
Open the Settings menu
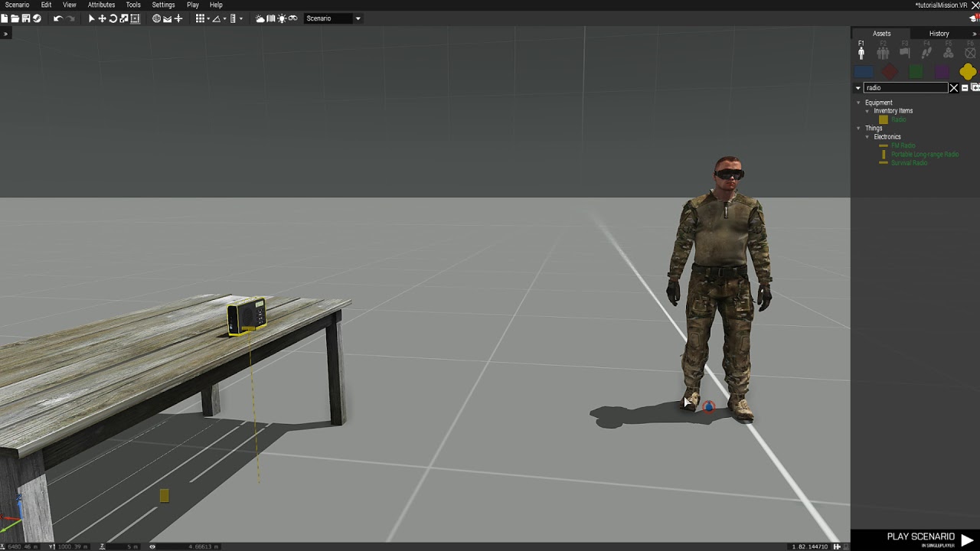pos(163,5)
